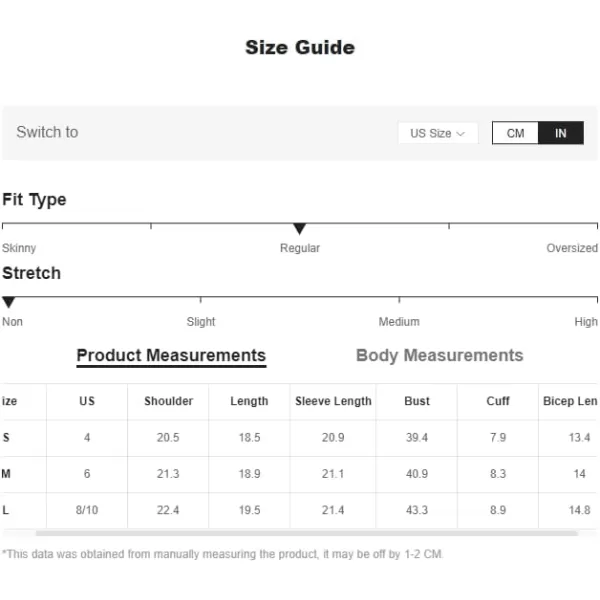
Task: Select the IN unit toggle
Action: tap(561, 133)
